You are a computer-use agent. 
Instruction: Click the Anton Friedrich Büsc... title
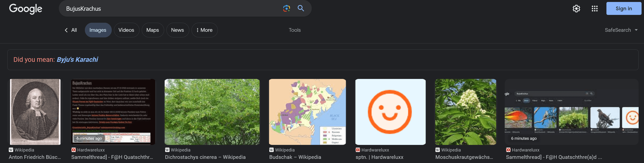pyautogui.click(x=35, y=157)
